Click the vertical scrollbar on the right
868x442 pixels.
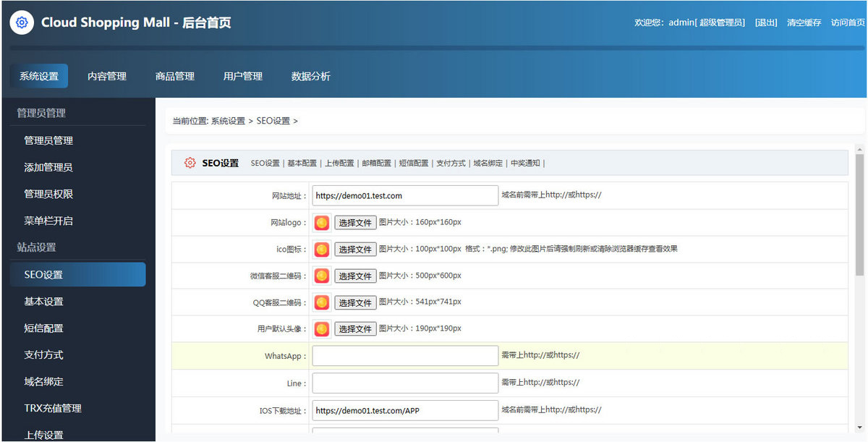point(859,217)
